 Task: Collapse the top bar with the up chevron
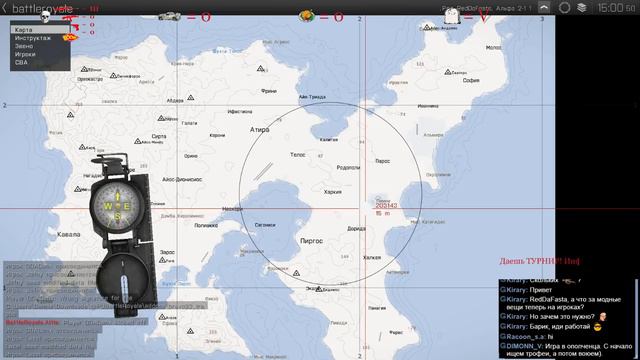click(x=544, y=7)
